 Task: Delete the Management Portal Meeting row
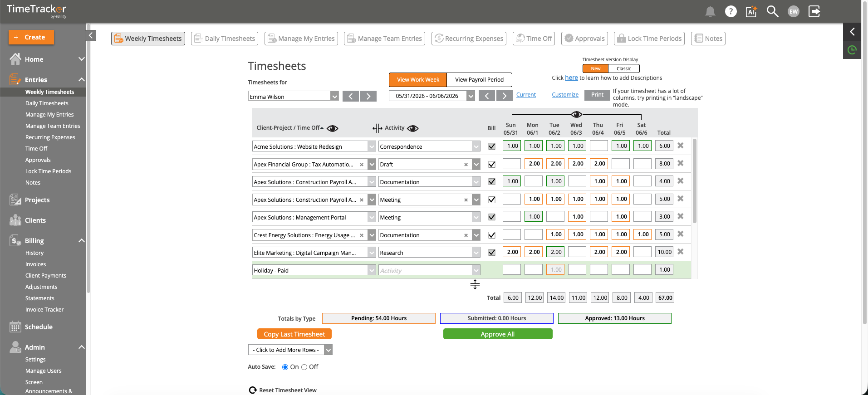coord(680,216)
